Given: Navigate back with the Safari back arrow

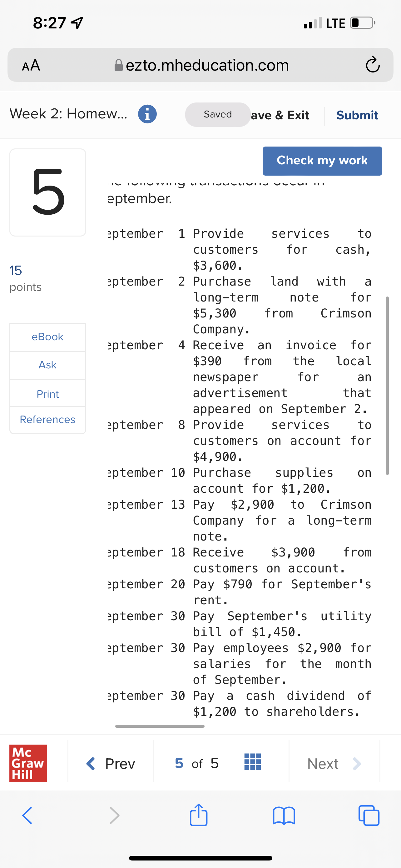Looking at the screenshot, I should (x=27, y=816).
